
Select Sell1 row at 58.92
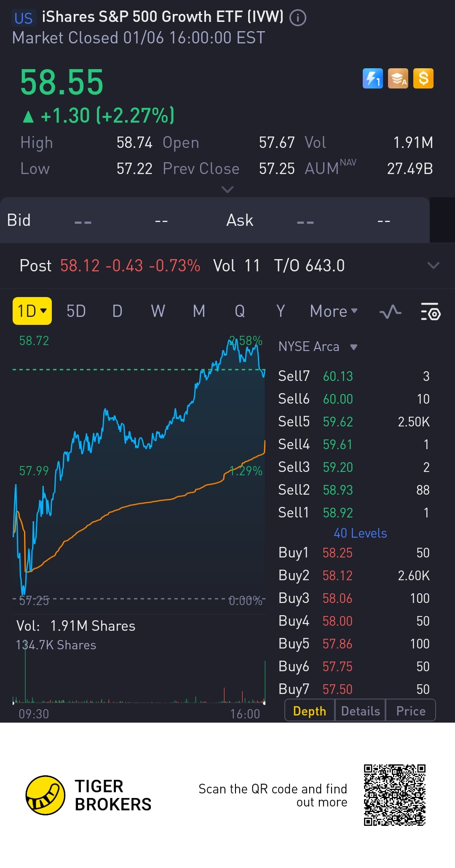point(354,512)
